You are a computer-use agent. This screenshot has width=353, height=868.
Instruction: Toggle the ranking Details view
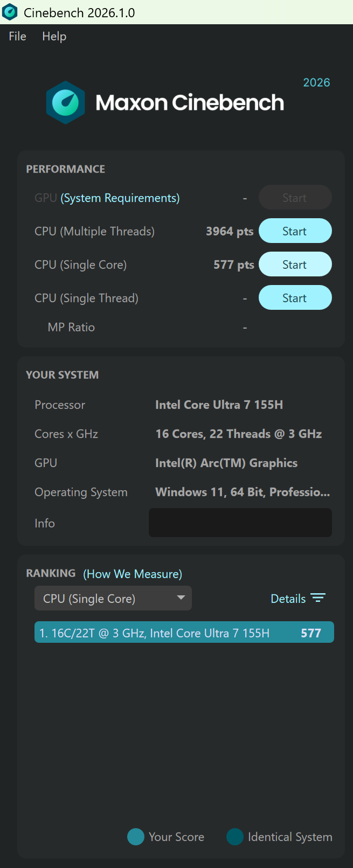pyautogui.click(x=288, y=599)
